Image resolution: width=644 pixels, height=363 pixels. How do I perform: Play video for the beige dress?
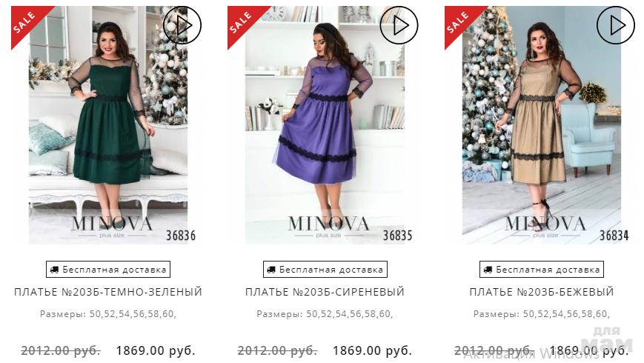coord(616,25)
